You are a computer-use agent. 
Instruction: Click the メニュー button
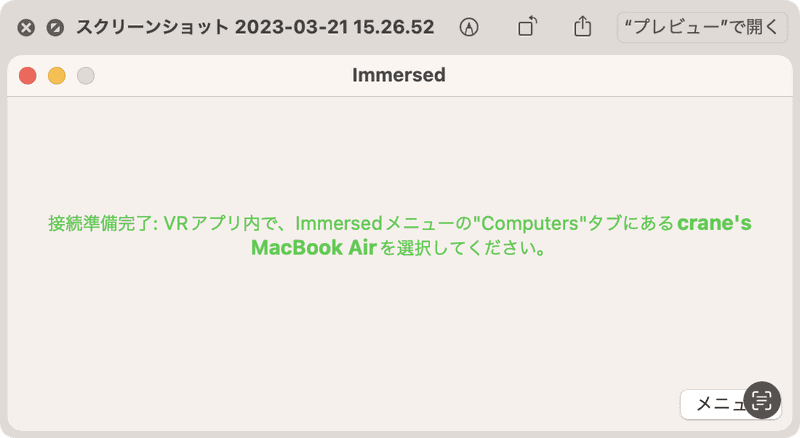[715, 404]
